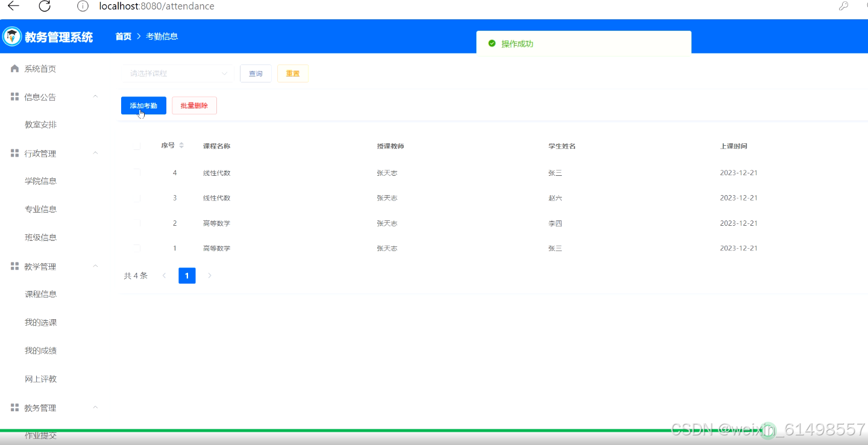This screenshot has height=445, width=868.
Task: Collapse the 教学管理 section chevron
Action: [95, 266]
